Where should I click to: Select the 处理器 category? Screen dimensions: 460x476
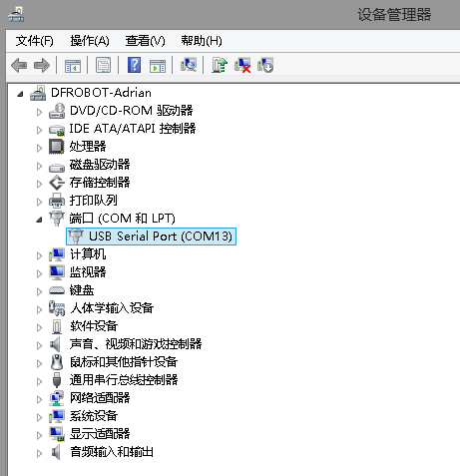point(88,147)
